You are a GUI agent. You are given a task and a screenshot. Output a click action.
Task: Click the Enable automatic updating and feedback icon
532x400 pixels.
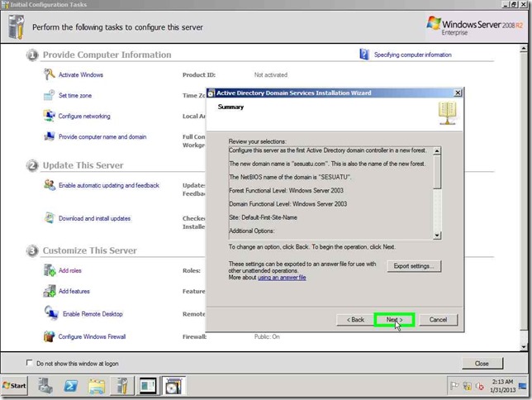pos(50,185)
